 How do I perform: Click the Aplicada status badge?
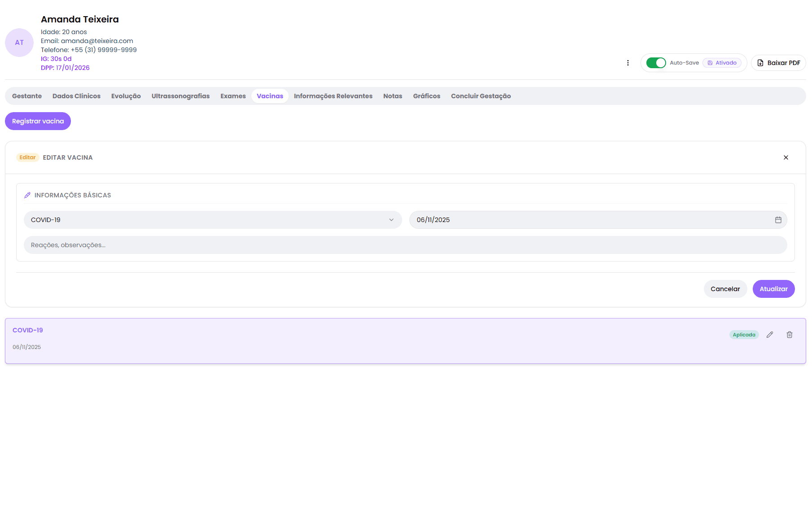click(x=744, y=335)
